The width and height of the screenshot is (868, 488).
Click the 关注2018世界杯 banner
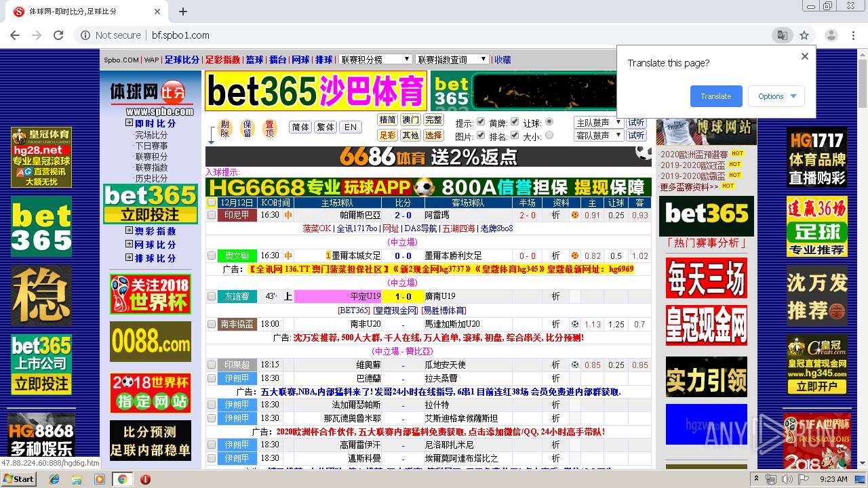pos(151,293)
